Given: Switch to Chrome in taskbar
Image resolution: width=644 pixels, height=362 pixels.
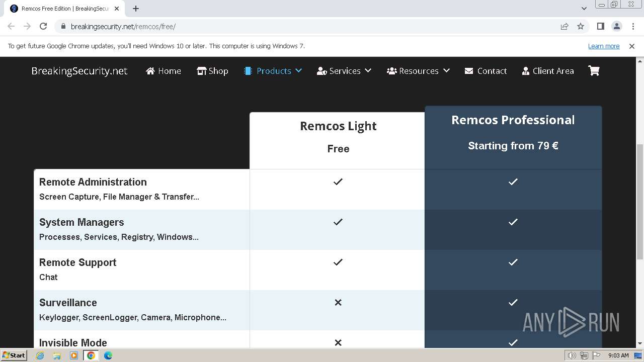Looking at the screenshot, I should tap(91, 355).
